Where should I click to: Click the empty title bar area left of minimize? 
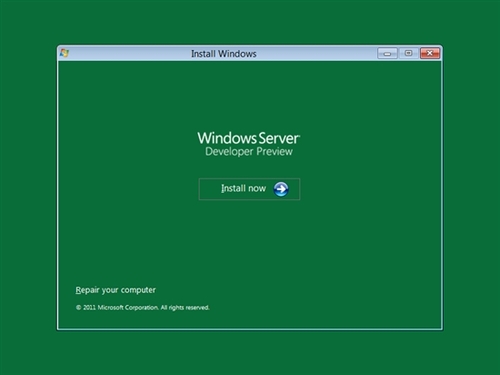click(317, 53)
